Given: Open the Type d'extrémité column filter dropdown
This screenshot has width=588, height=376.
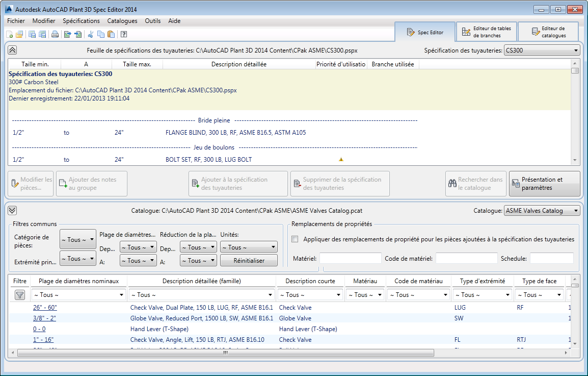Looking at the screenshot, I should [x=482, y=295].
